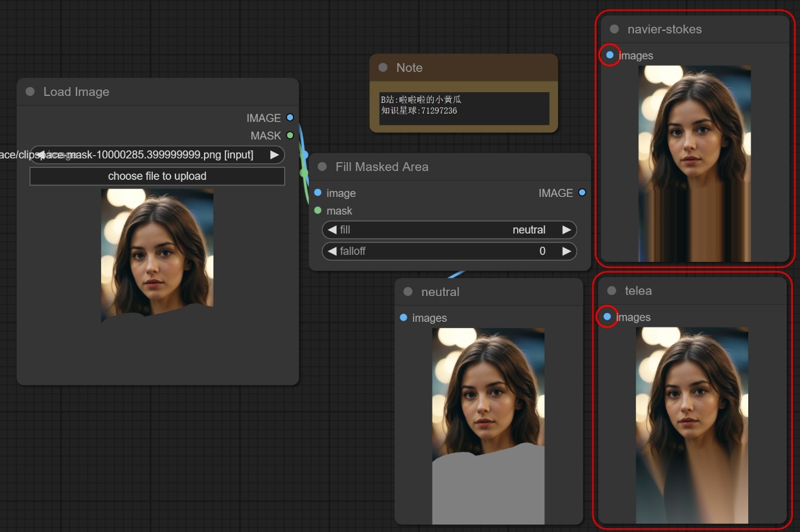Click the neutral node images input port
Screen dimensions: 800x532
click(403, 317)
